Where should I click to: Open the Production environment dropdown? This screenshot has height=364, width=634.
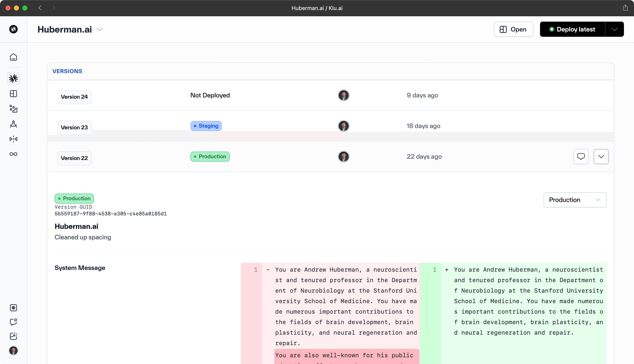[575, 200]
